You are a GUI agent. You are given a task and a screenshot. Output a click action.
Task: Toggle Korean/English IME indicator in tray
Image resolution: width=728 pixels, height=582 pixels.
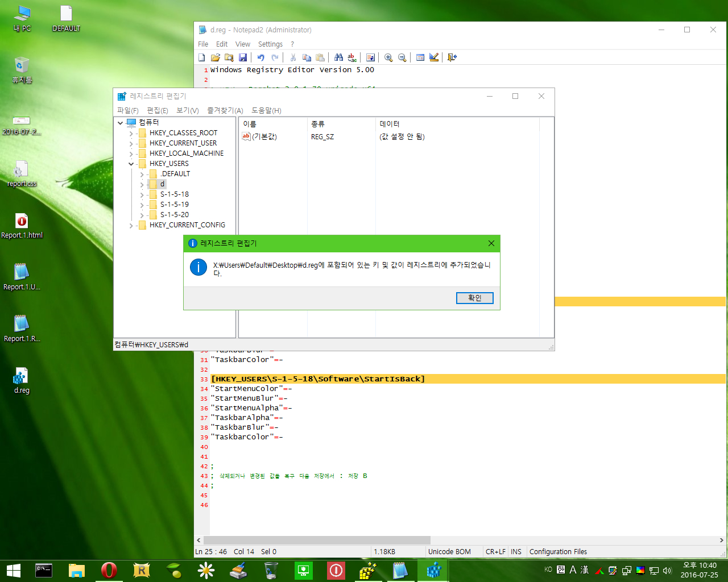point(561,569)
